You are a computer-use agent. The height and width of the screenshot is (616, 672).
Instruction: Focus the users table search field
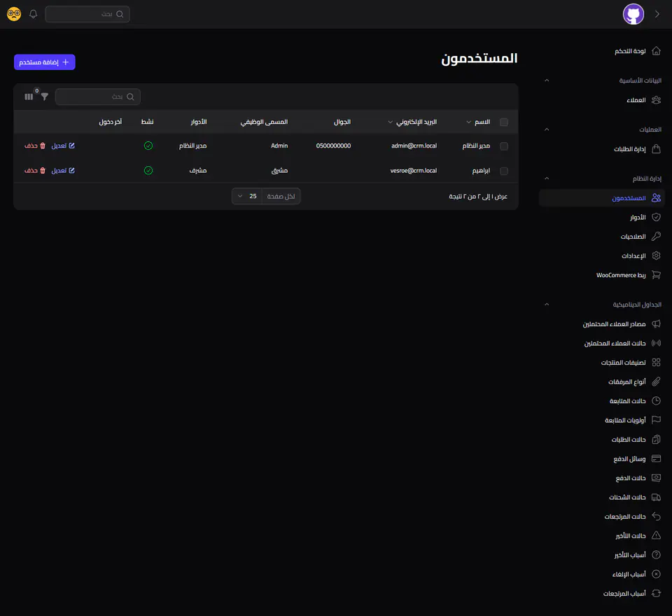pyautogui.click(x=98, y=97)
